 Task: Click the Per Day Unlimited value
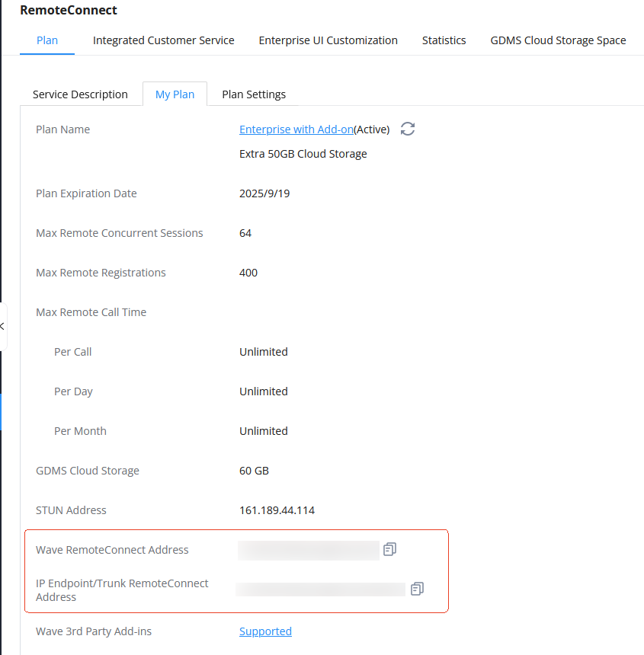[263, 391]
